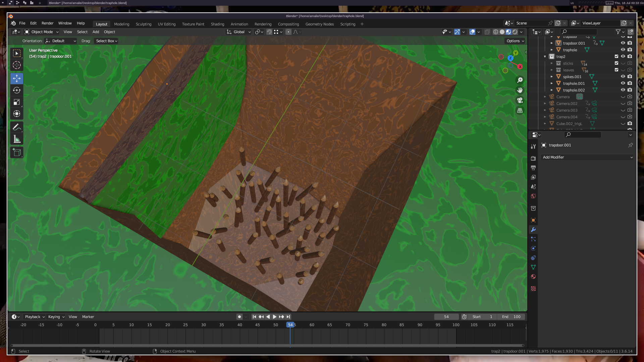Select the Add Cube tool
Image resolution: width=644 pixels, height=362 pixels.
tap(17, 153)
